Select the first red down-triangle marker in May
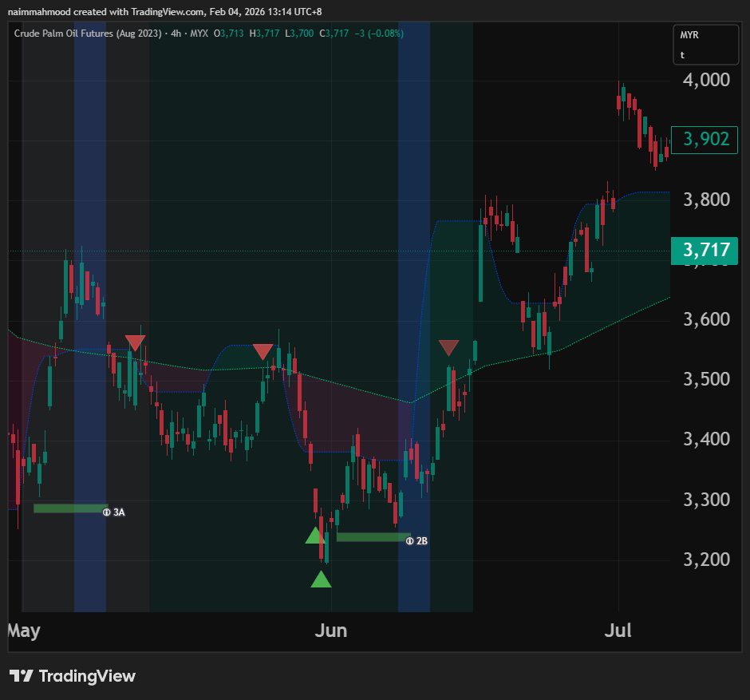Screen dimensions: 750x700 [135, 342]
